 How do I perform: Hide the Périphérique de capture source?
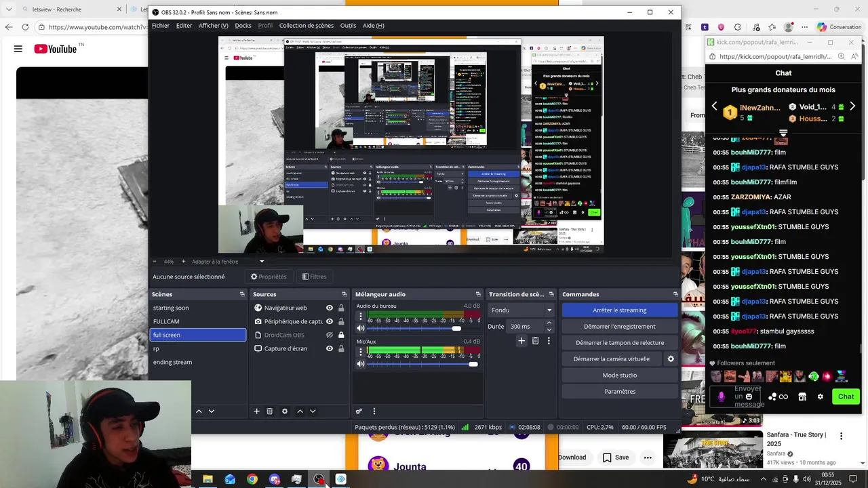[x=330, y=321]
